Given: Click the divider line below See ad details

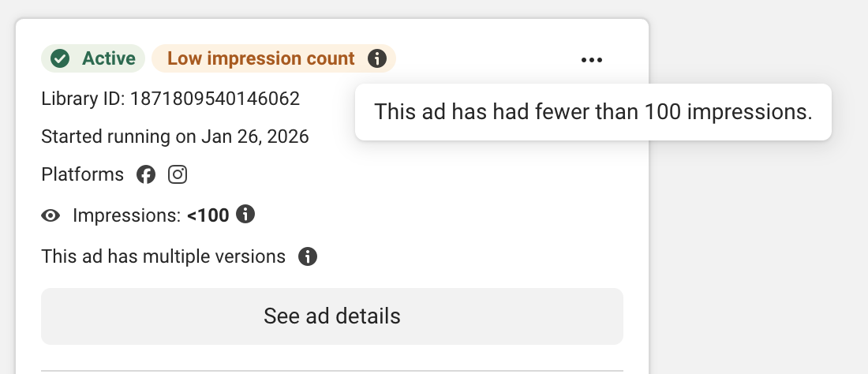Looking at the screenshot, I should (x=331, y=370).
